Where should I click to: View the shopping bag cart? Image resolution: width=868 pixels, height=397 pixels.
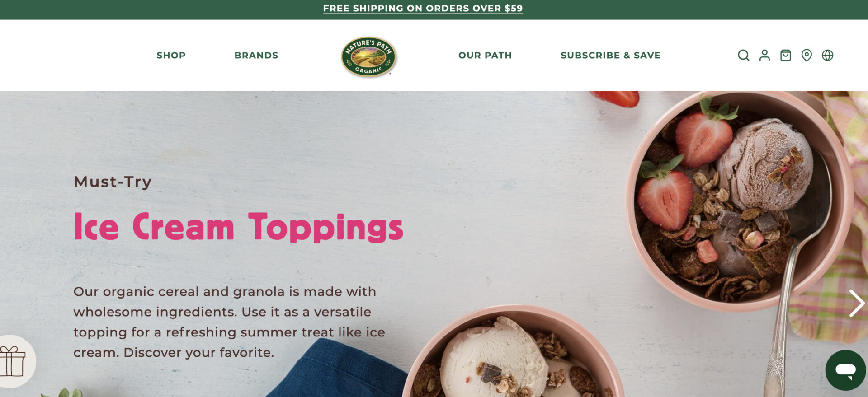tap(786, 55)
